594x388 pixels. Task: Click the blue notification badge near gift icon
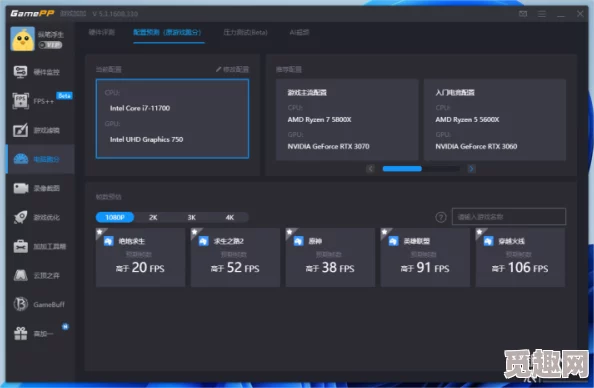pos(65,326)
